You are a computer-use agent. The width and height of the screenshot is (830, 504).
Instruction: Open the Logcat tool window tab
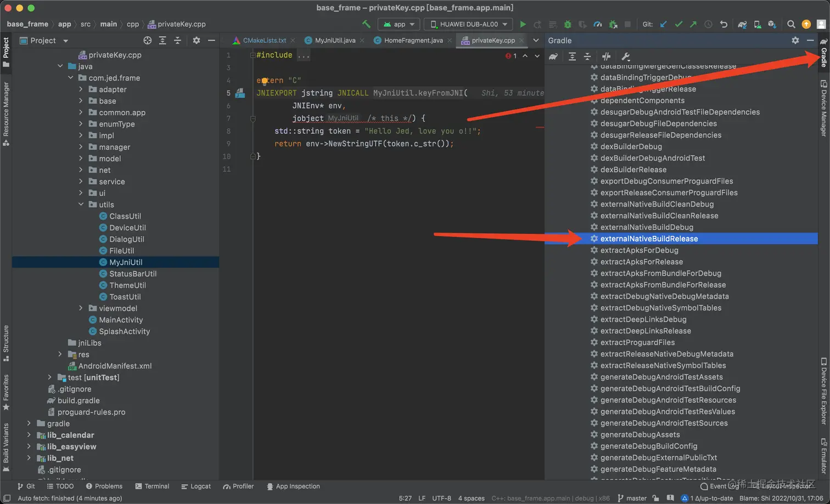coord(196,486)
